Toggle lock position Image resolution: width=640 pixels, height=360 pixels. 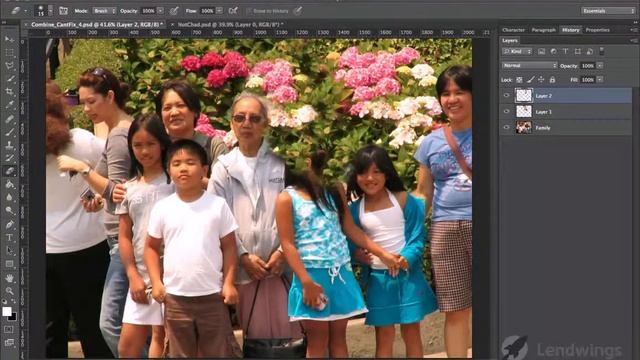click(x=541, y=80)
